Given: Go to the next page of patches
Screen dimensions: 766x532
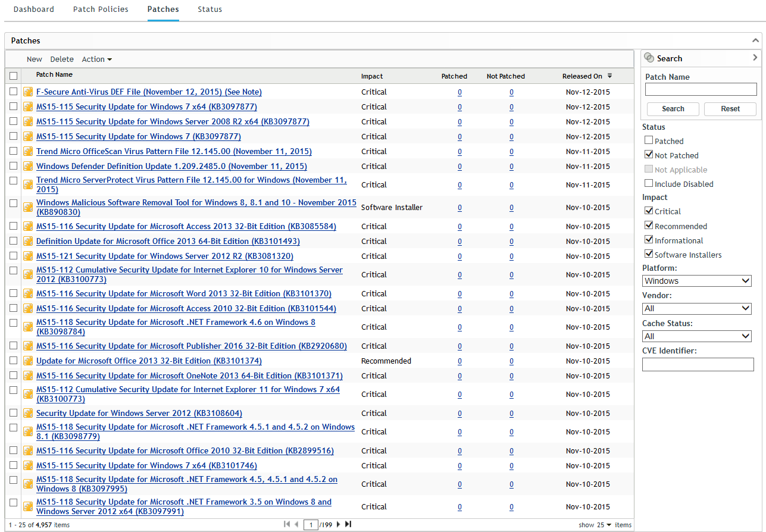Looking at the screenshot, I should coord(339,524).
